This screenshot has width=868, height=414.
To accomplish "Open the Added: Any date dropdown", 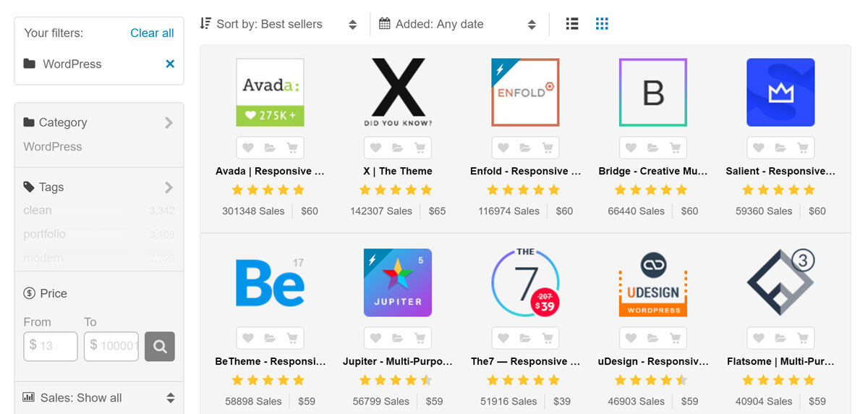I will coord(457,24).
